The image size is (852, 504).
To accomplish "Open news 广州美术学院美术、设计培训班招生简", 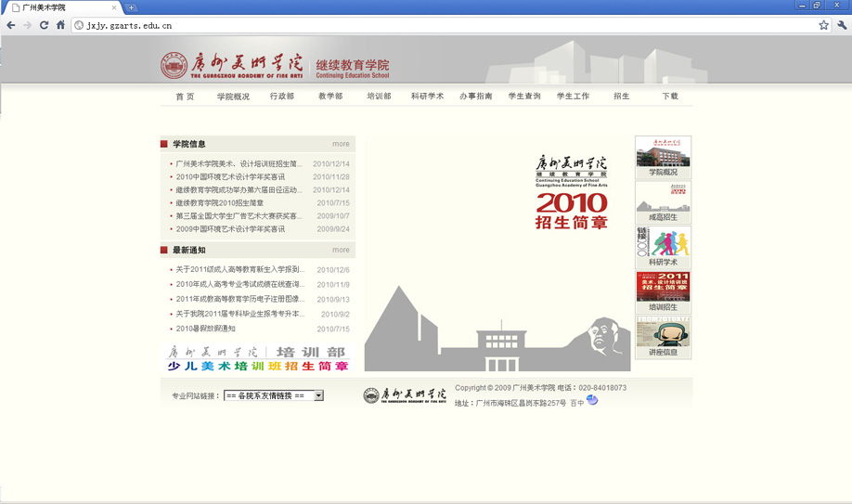I will click(239, 163).
